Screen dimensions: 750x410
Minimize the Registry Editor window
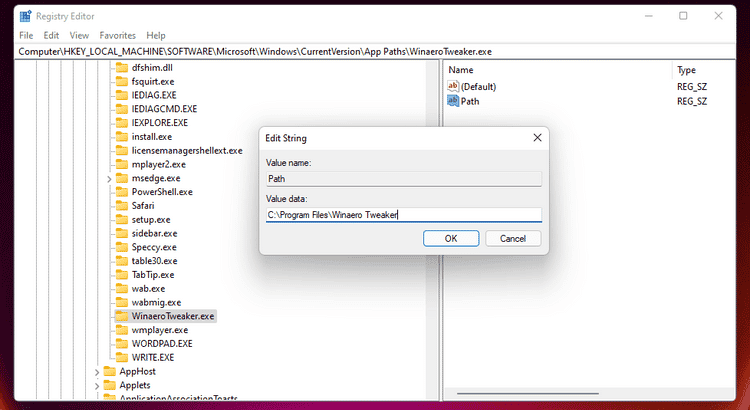[x=649, y=16]
